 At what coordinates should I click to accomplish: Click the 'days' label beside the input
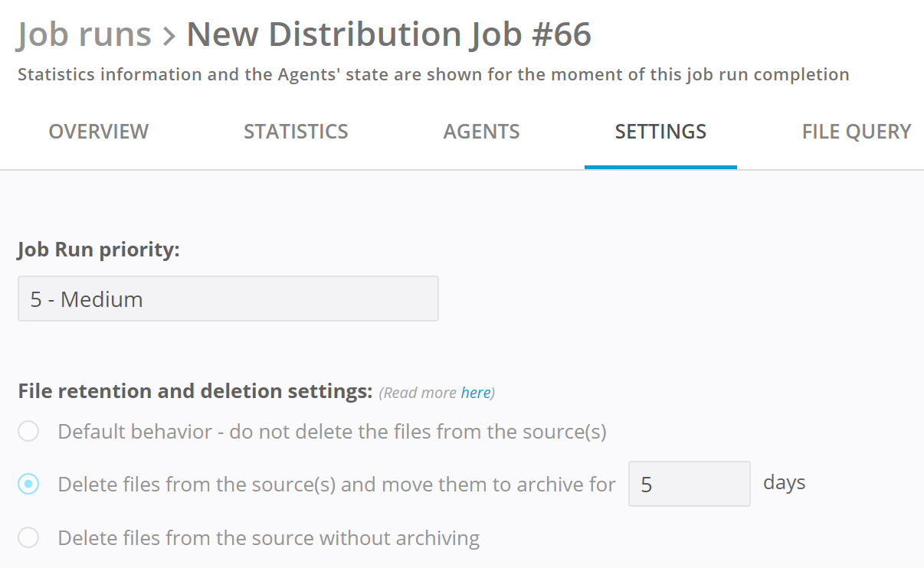click(x=784, y=483)
